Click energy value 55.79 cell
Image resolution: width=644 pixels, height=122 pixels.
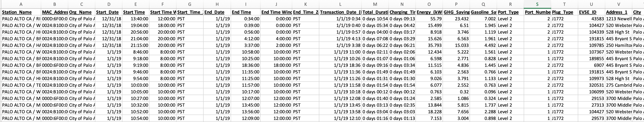429,19
